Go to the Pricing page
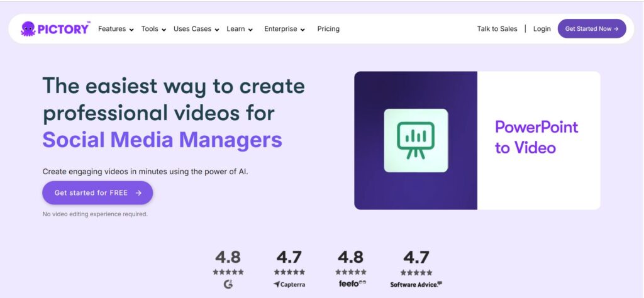 coord(328,29)
